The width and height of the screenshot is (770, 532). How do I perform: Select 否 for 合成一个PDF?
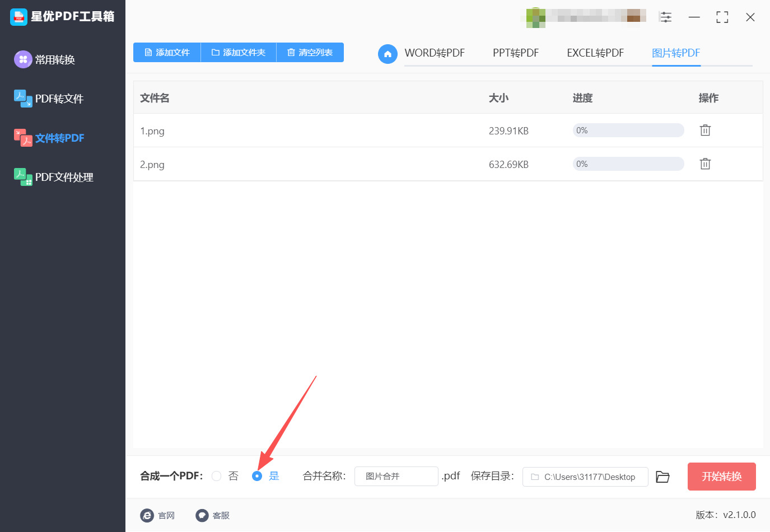click(217, 476)
